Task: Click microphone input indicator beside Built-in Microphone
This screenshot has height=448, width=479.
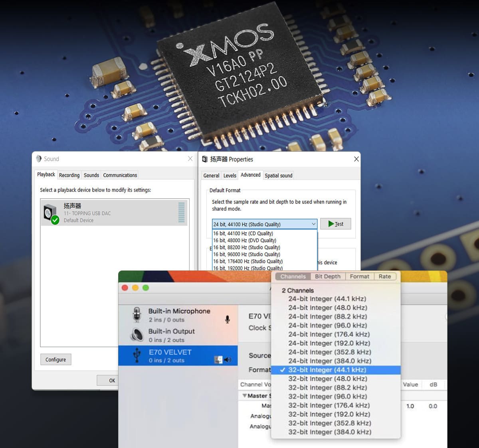Action: (227, 319)
